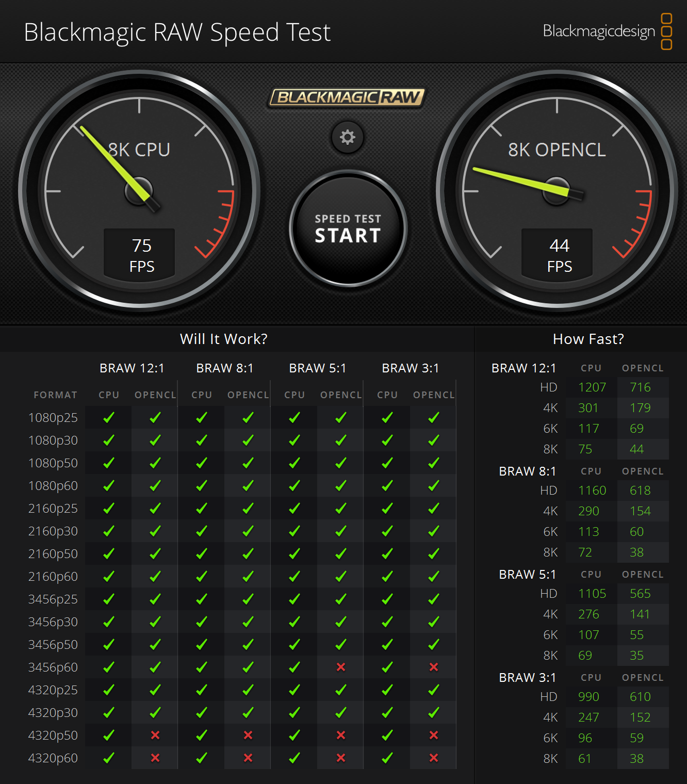The image size is (687, 784).
Task: Click the red X for 3456p60 BRAW 5:1 OpenCL
Action: (340, 667)
